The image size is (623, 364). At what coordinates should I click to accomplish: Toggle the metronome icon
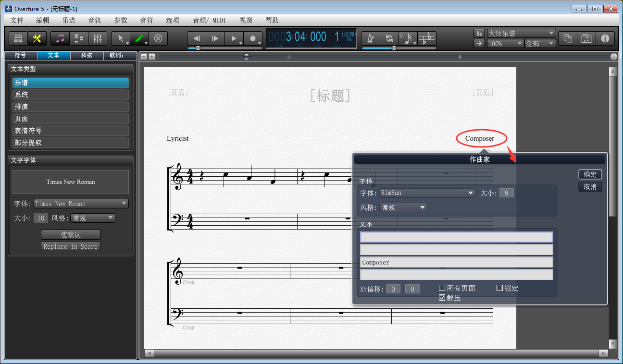[x=371, y=38]
